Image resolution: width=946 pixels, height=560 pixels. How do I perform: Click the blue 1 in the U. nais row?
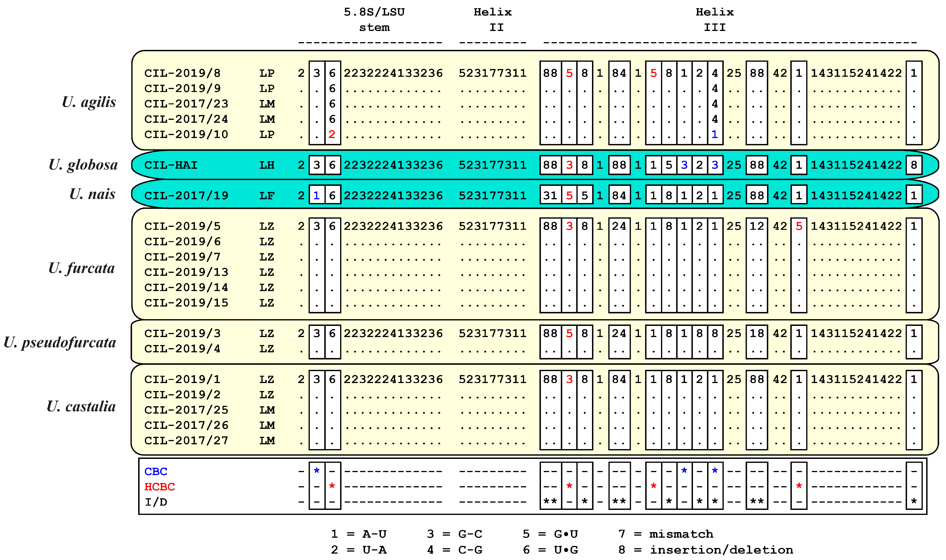[316, 195]
